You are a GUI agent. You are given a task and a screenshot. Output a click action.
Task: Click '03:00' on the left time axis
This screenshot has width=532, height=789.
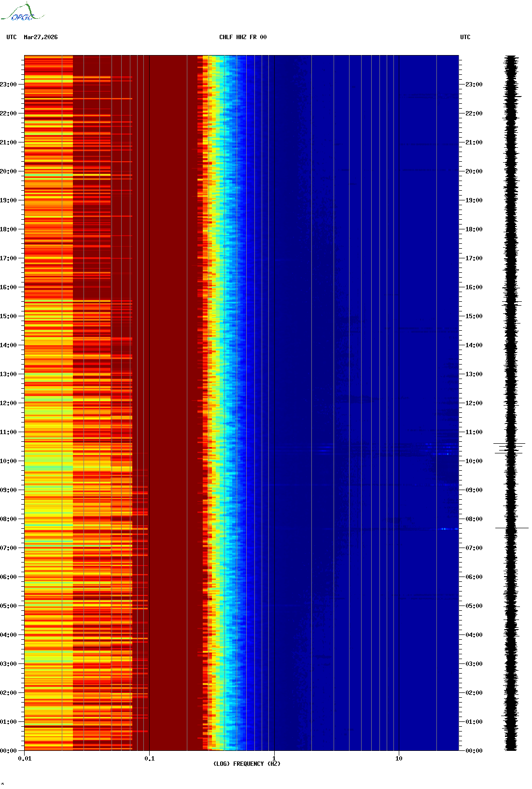[x=8, y=664]
